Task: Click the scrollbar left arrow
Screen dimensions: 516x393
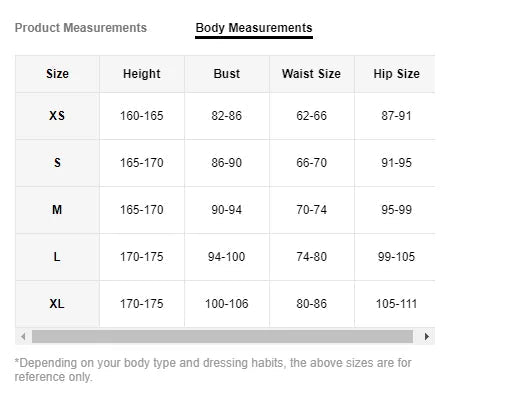Action: pos(23,336)
